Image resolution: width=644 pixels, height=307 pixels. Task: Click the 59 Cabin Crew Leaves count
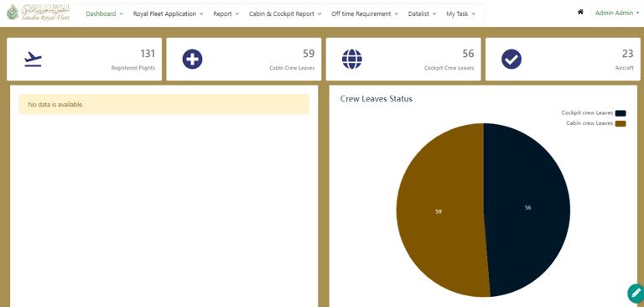click(309, 54)
